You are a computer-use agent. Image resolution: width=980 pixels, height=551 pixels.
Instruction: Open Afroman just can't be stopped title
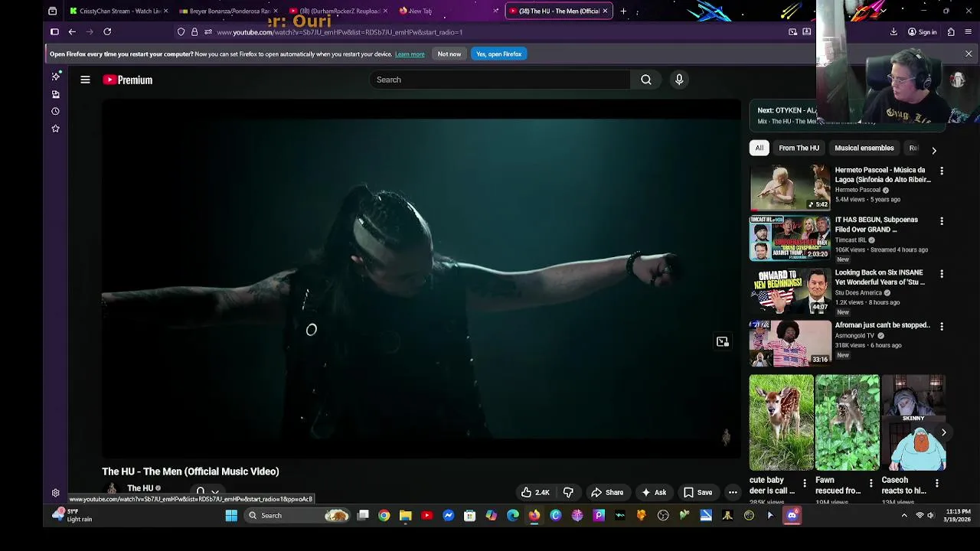click(x=882, y=325)
